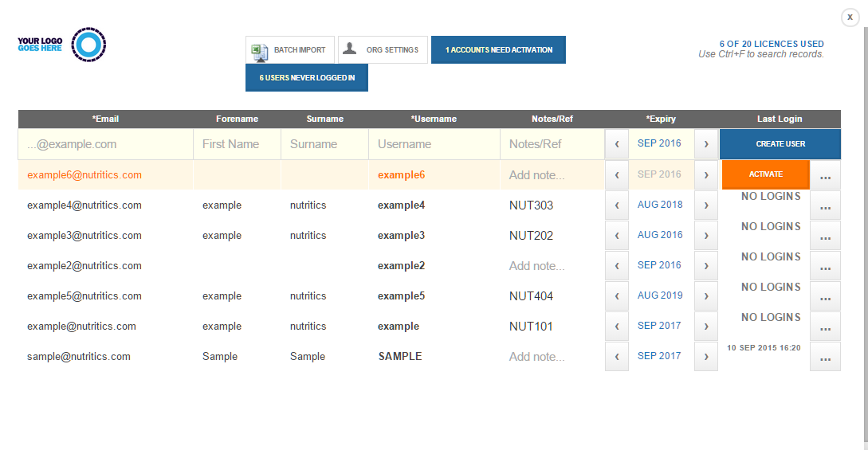Decrease expiry date for example3 user
Image resolution: width=868 pixels, height=450 pixels.
pos(616,236)
